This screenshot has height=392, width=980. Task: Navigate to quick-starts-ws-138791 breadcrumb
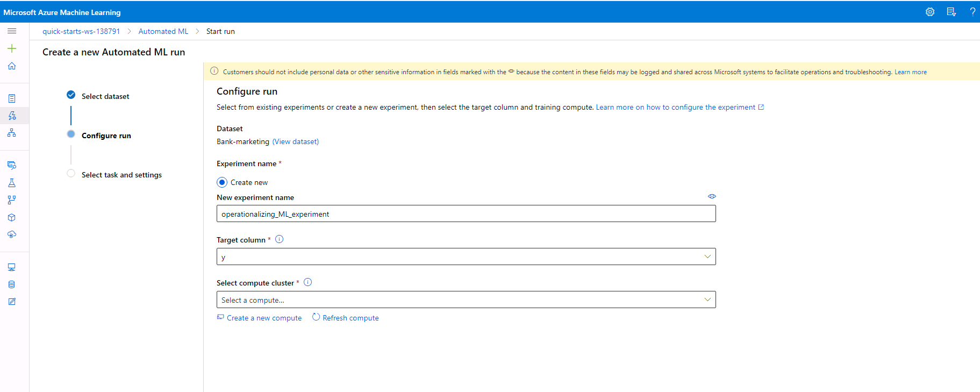click(x=81, y=31)
